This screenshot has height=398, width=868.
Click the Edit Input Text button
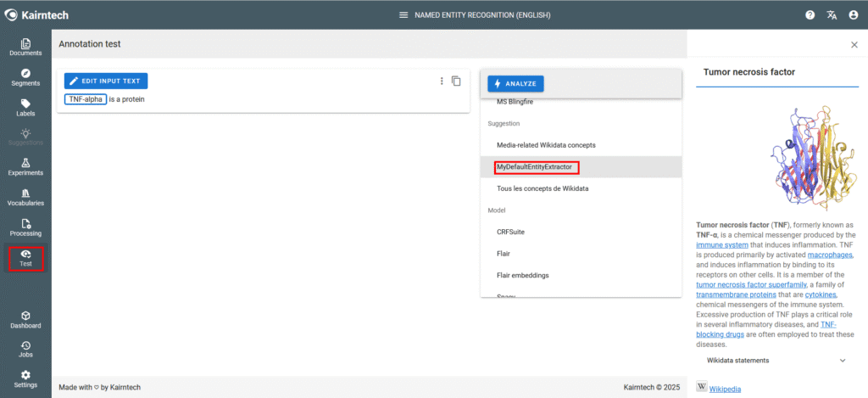coord(107,81)
